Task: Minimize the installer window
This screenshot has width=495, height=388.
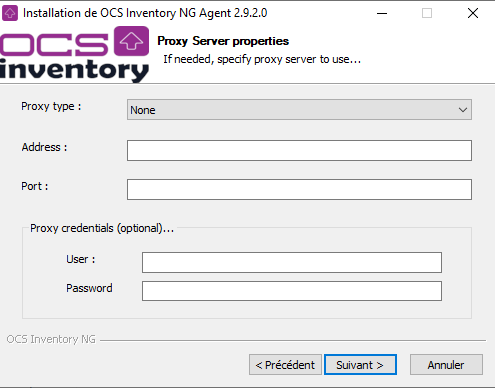Action: pos(382,13)
